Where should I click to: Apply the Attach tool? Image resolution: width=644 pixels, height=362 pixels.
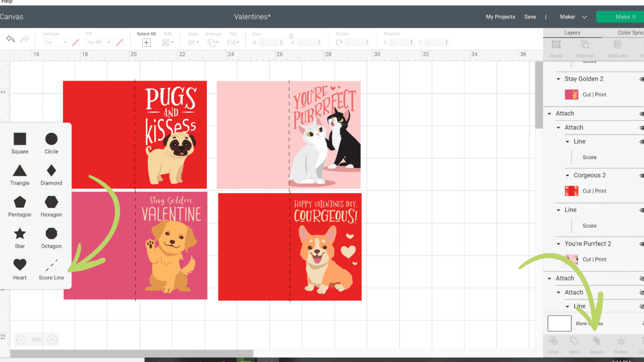pyautogui.click(x=596, y=344)
